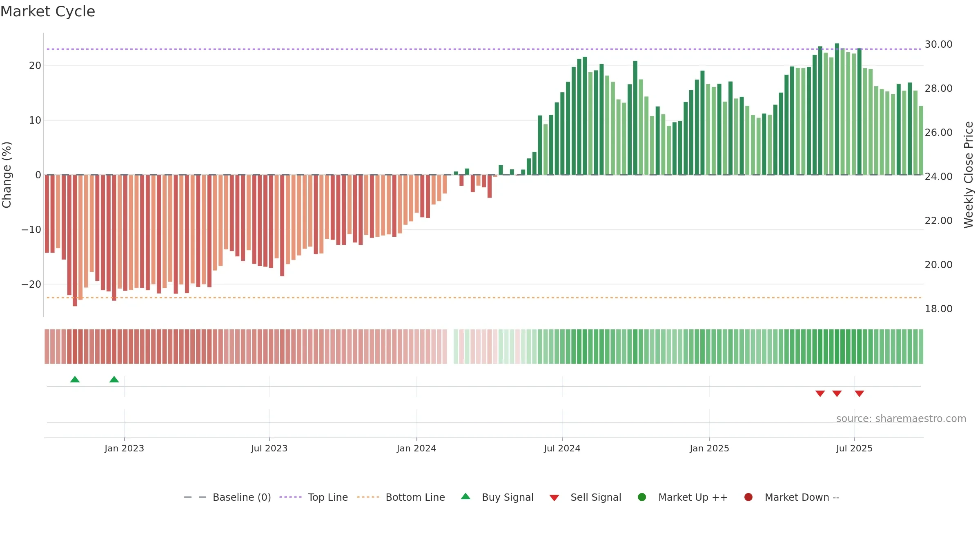Toggle the Buy Signal legend entry

tap(497, 497)
